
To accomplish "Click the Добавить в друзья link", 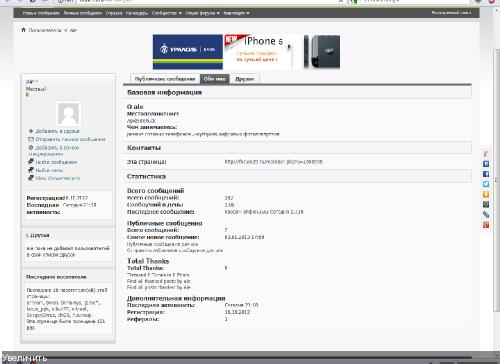I will (57, 131).
